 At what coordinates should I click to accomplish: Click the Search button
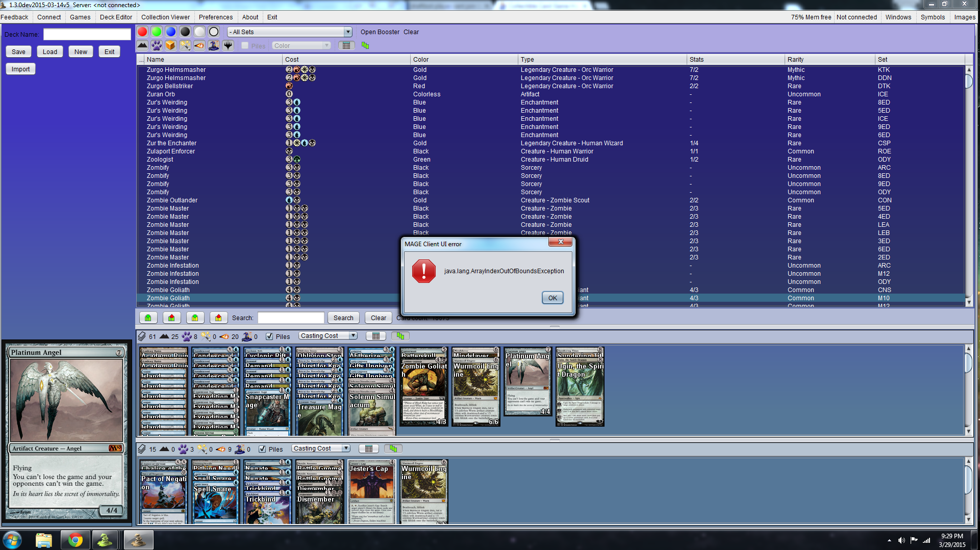point(343,318)
